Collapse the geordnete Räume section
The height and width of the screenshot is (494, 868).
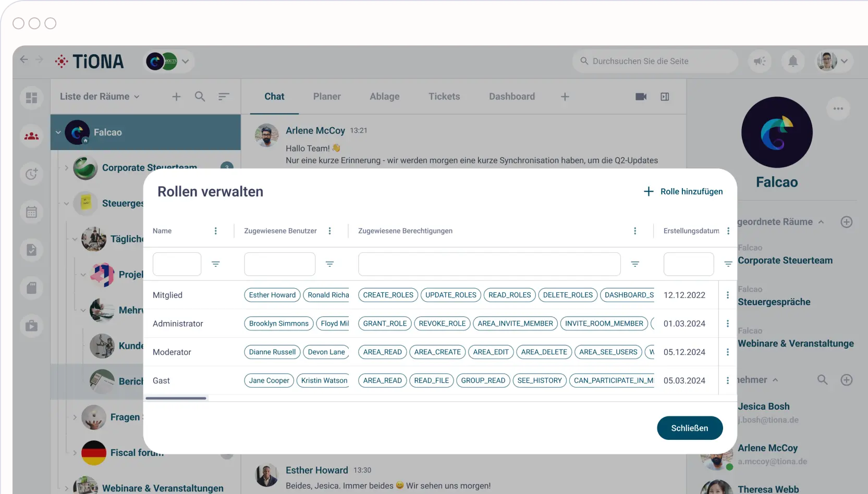[x=821, y=222]
